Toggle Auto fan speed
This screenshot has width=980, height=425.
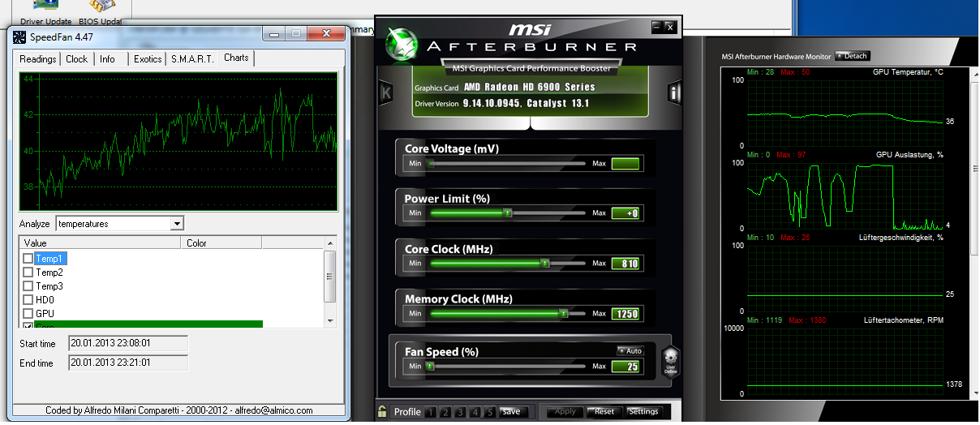630,351
